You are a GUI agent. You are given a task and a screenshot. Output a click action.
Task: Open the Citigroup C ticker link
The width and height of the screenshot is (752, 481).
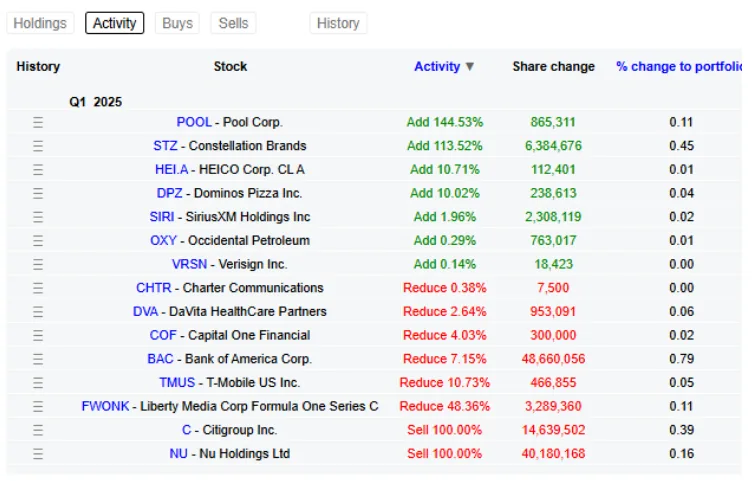[x=186, y=430]
